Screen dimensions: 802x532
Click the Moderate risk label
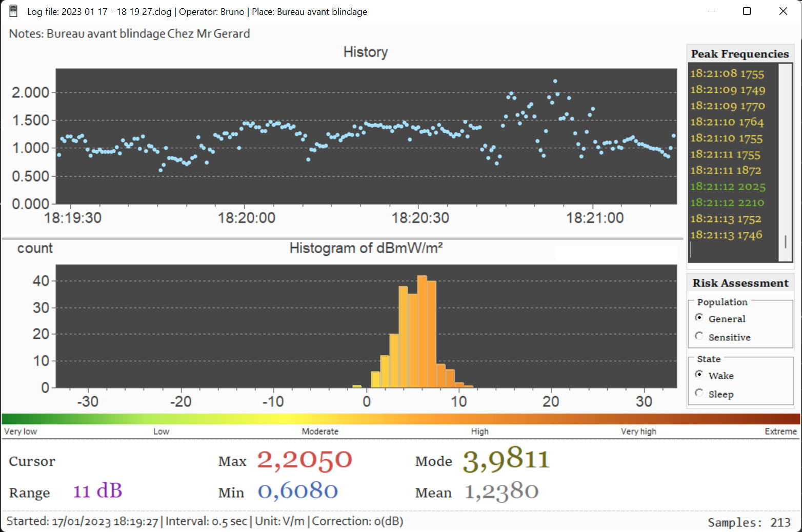coord(320,432)
